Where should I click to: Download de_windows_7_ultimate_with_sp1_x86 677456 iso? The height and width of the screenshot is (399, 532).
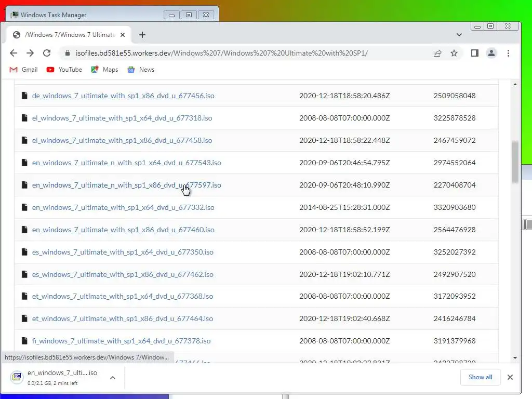(123, 96)
